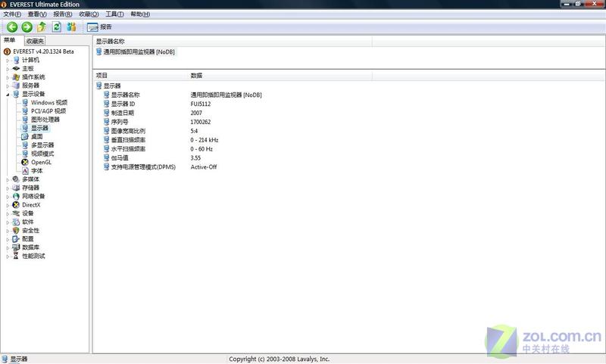Select the 序列号 row
Screen dimensions: 606x364
120,122
